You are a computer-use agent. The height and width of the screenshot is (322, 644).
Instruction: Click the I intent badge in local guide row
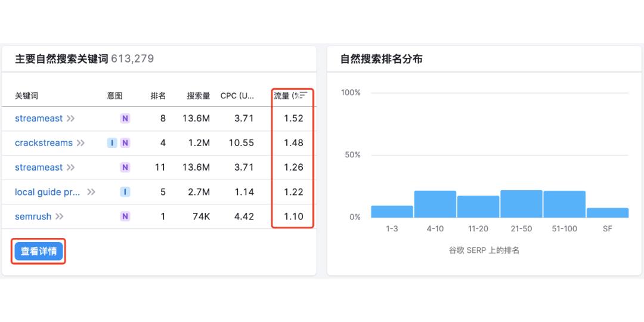point(125,192)
